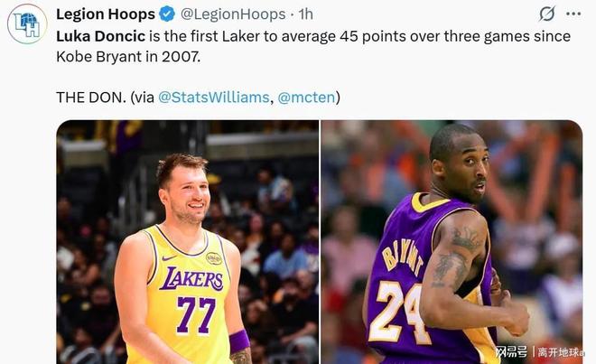Click the LAKERS wordmark on the jersey
The height and width of the screenshot is (364, 596).
(x=191, y=279)
